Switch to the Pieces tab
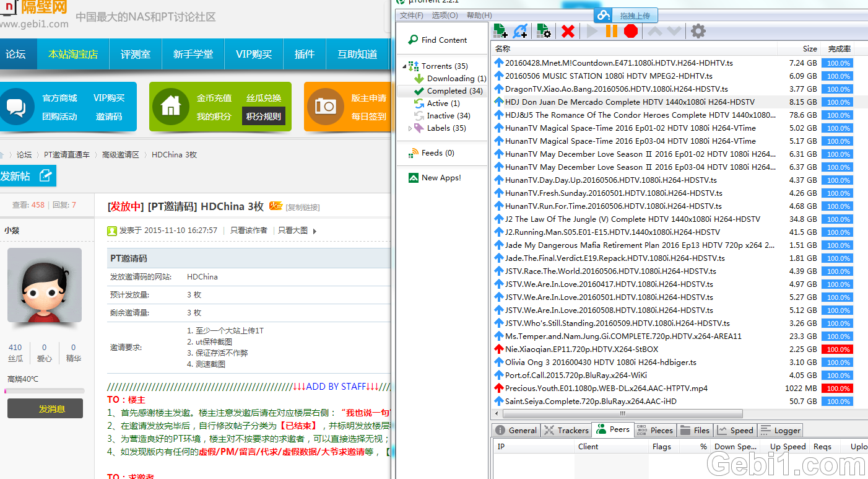This screenshot has width=868, height=479. click(x=654, y=430)
